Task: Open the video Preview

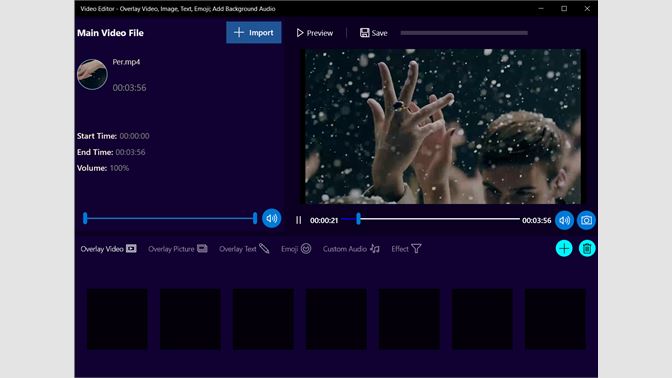Action: point(315,33)
